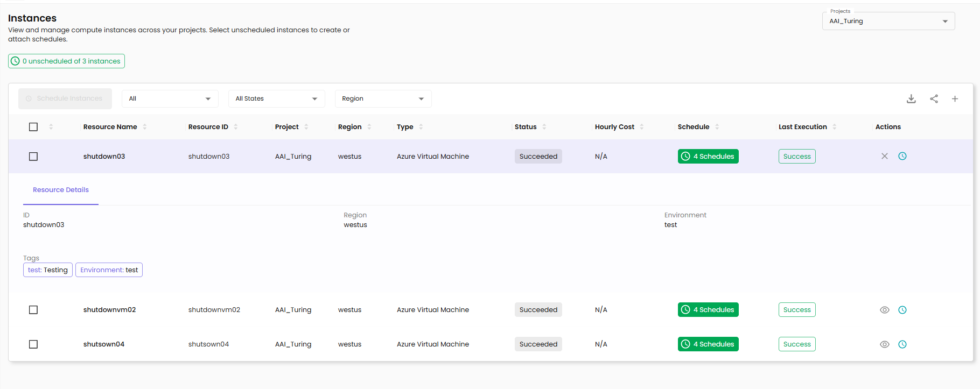
Task: Open 4 Schedules badge for shutsown04
Action: tap(708, 344)
